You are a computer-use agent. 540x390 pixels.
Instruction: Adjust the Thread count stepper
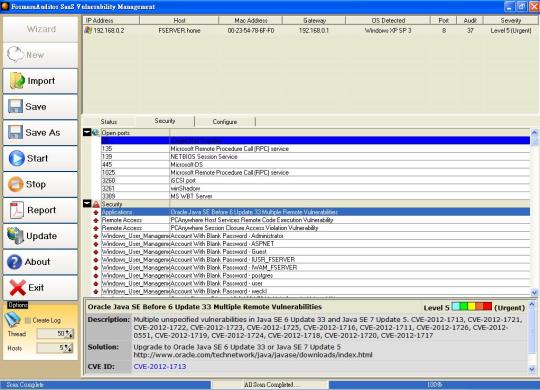click(69, 333)
